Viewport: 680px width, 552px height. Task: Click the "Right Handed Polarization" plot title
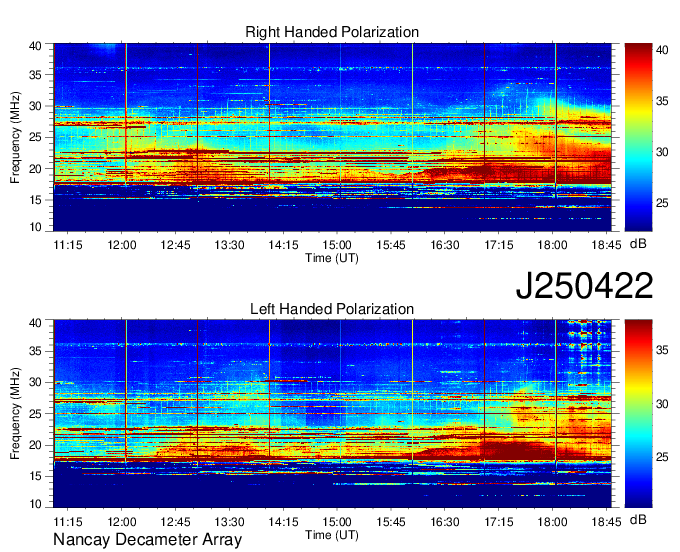tap(332, 32)
